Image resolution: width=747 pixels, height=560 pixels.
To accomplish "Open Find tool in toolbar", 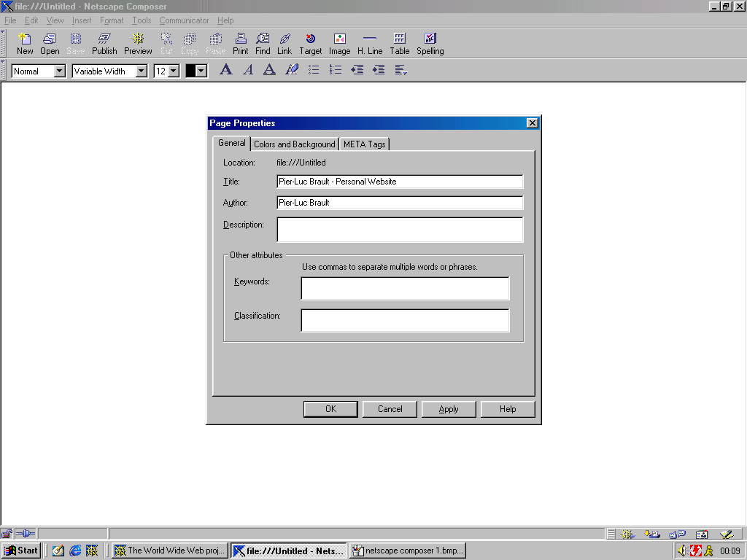I will pyautogui.click(x=263, y=44).
